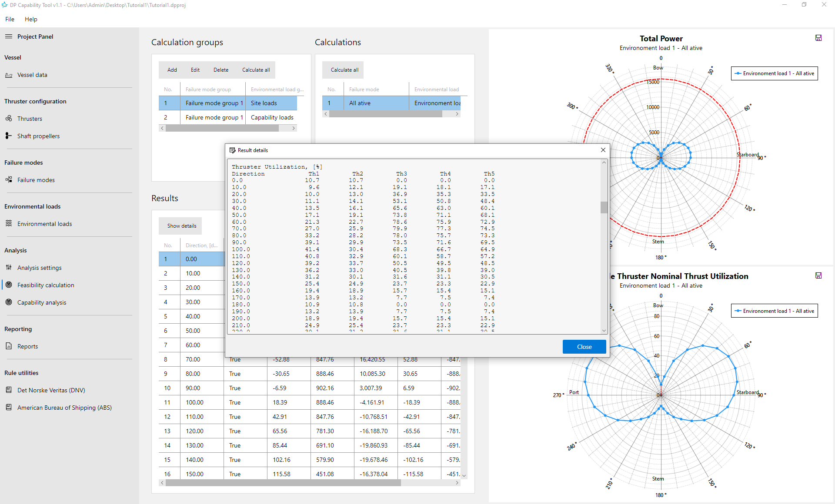The image size is (835, 504).
Task: Save the Thrust Utilization chart image
Action: click(818, 276)
